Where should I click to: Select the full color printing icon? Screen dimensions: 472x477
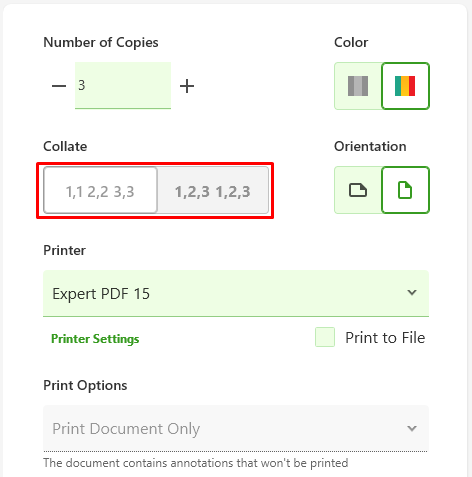point(405,86)
